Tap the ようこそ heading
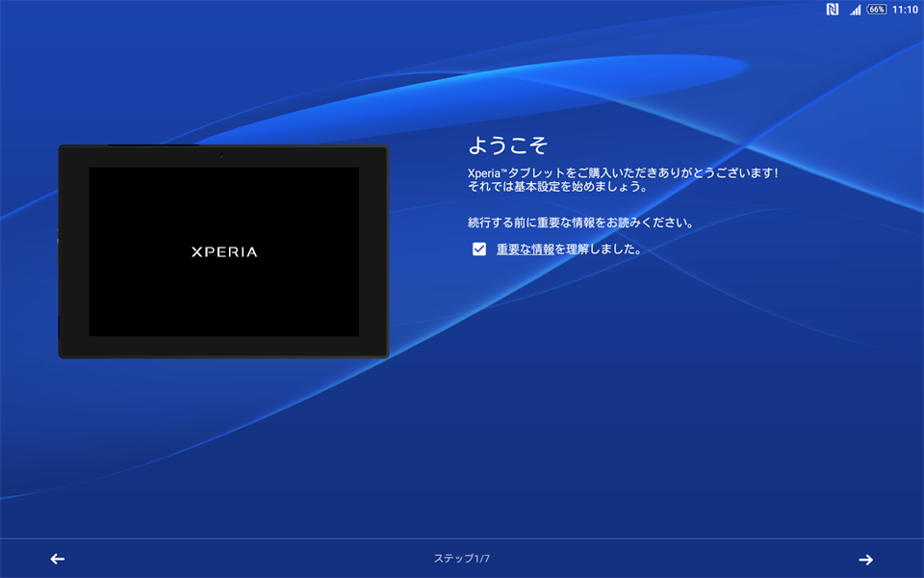This screenshot has width=924, height=578. tap(508, 145)
